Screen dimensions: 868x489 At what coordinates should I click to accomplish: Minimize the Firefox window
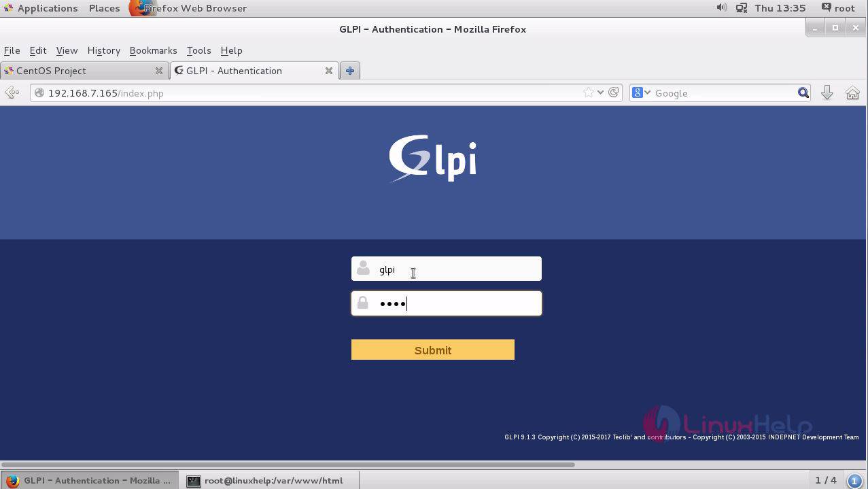click(815, 28)
